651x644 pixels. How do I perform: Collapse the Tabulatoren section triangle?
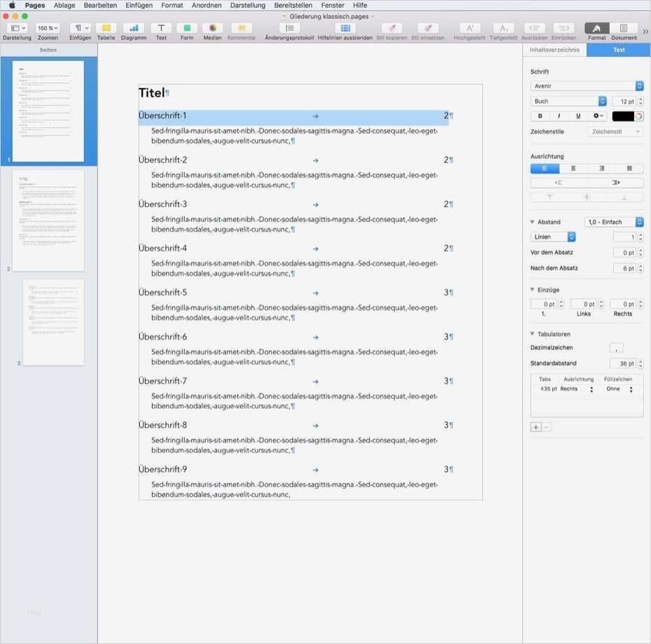click(x=532, y=334)
